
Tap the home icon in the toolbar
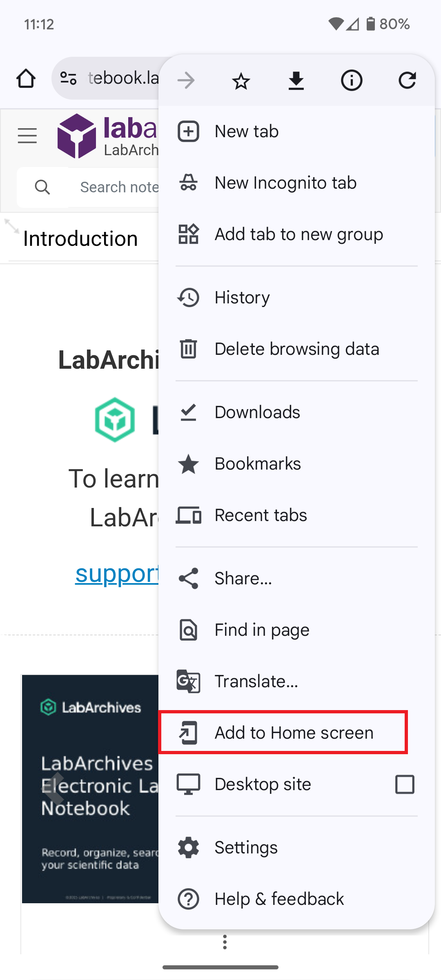(26, 78)
